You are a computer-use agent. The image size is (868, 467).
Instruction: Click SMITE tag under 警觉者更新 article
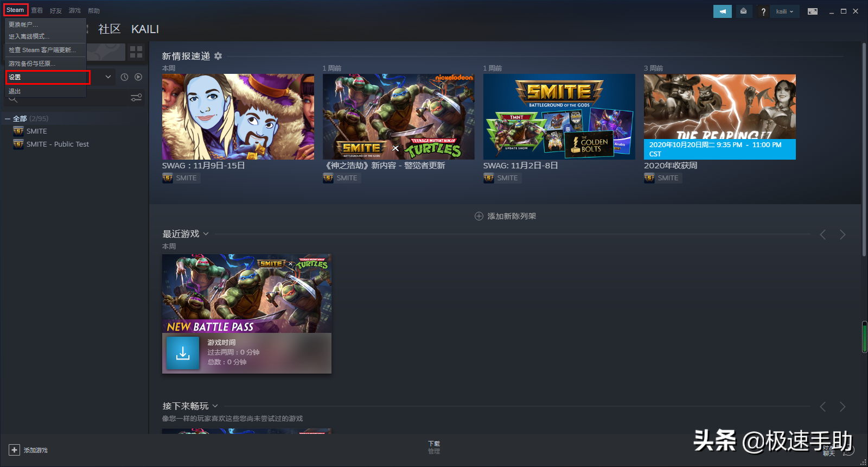[342, 178]
